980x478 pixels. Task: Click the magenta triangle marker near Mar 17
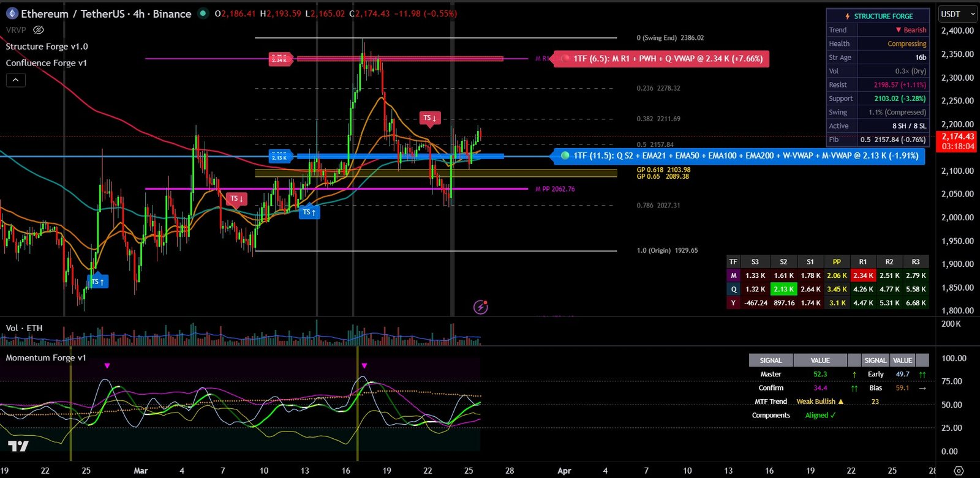(364, 366)
